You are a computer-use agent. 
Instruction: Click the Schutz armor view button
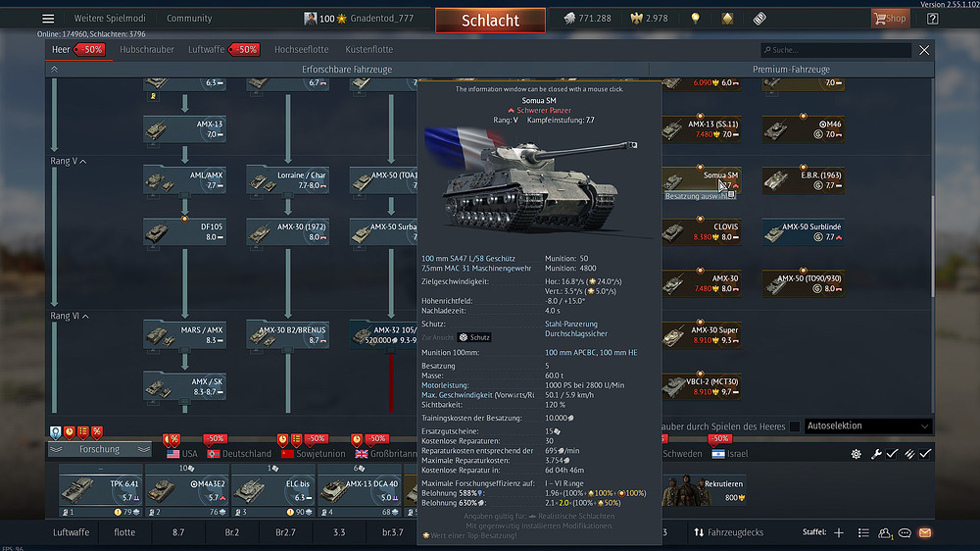point(474,337)
